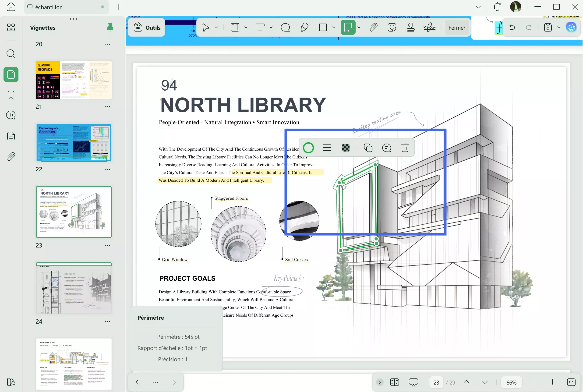583x392 pixels.
Task: Undo the last action
Action: click(512, 27)
